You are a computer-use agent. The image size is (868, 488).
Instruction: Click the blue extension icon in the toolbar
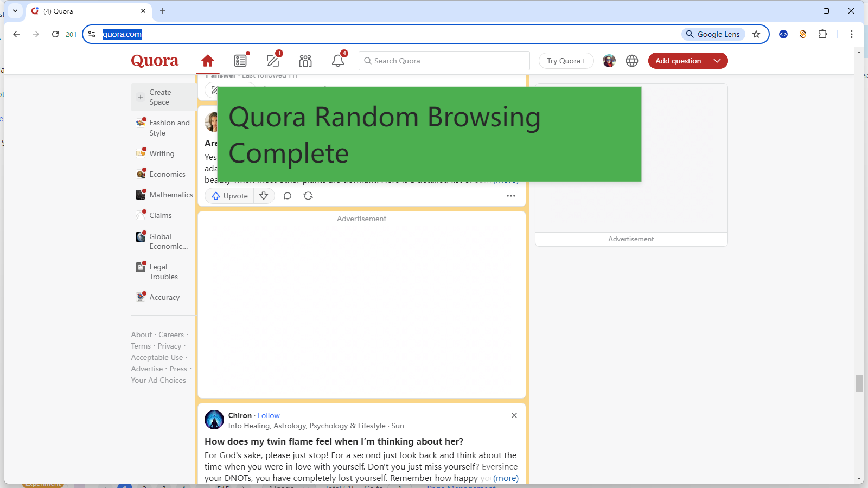point(783,34)
